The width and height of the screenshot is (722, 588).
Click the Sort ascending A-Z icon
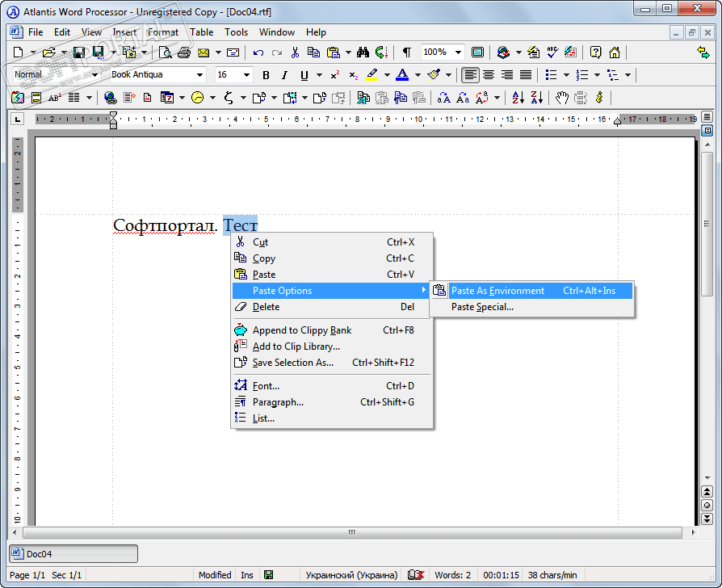point(518,98)
